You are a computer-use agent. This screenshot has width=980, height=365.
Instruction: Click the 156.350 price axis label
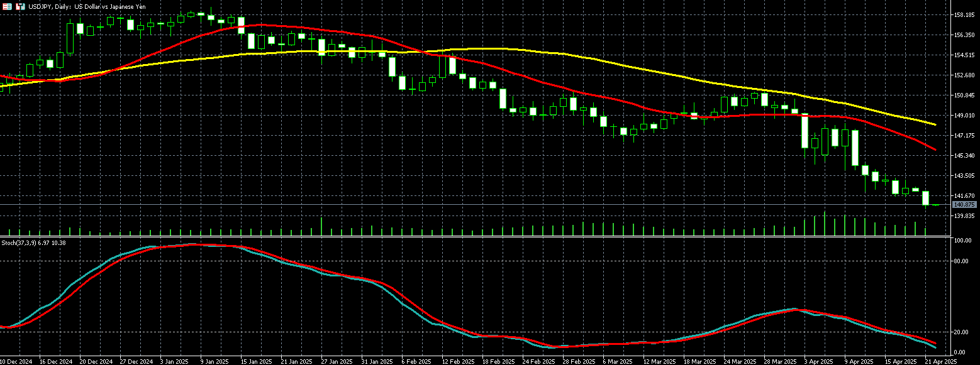coord(964,35)
